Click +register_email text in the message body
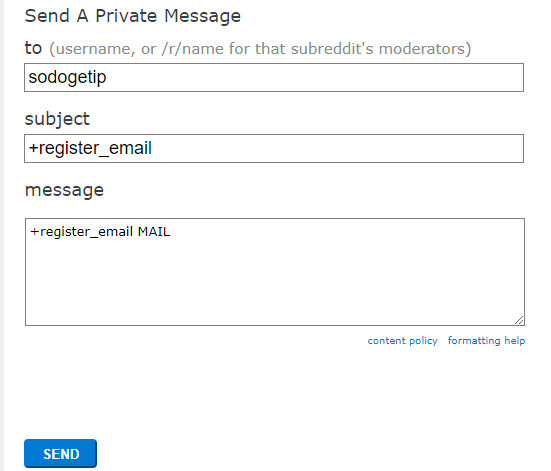Viewport: 551px width, 471px height. click(x=81, y=232)
